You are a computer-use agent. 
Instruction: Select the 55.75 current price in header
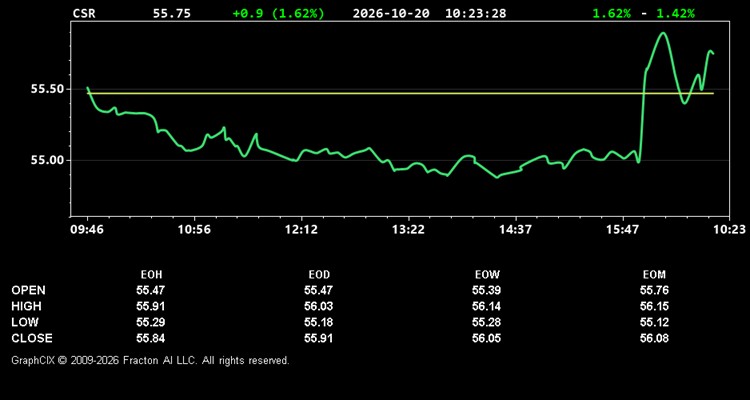172,13
